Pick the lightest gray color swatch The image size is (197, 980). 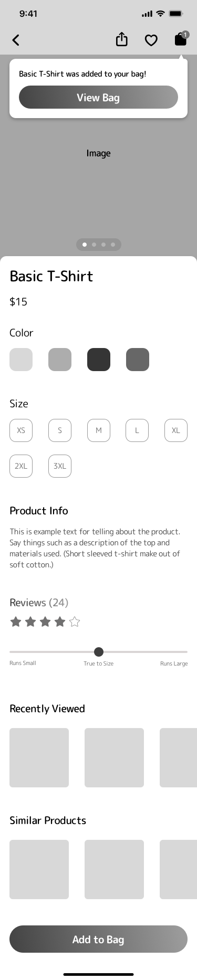tap(21, 360)
